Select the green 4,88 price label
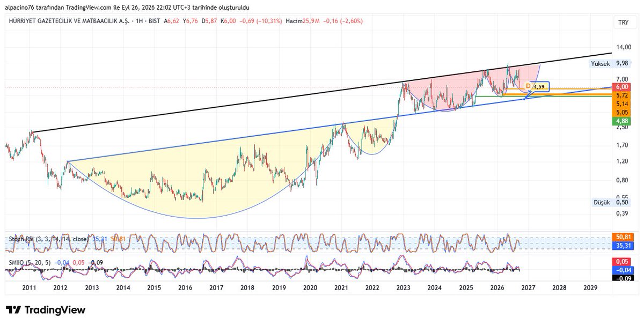Viewport: 644px width, 325px height. [623, 121]
